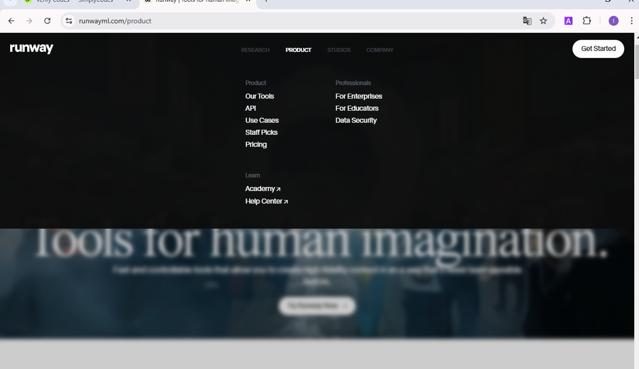Open Help Center external link
This screenshot has height=369, width=639.
[267, 201]
